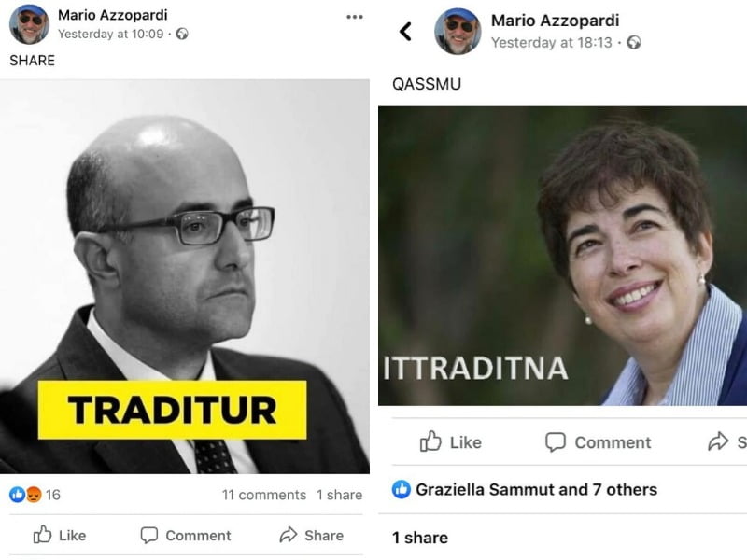
Task: Click the left post profile picture
Action: (29, 24)
